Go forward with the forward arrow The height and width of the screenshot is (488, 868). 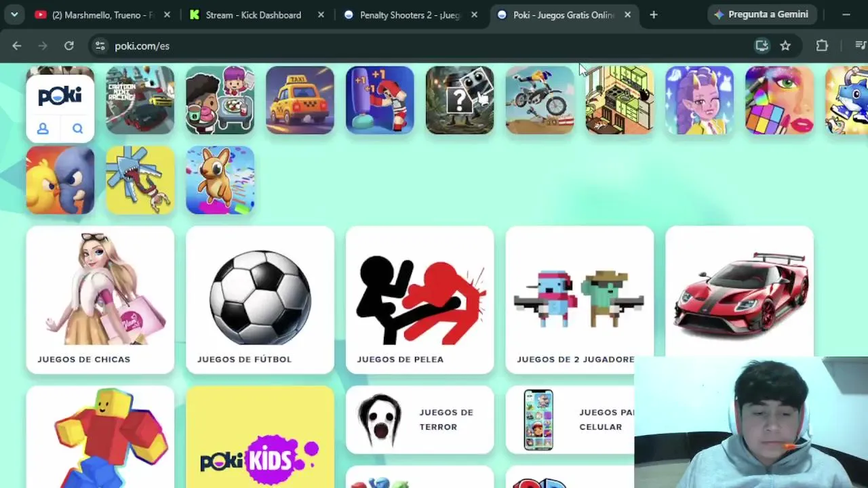click(x=43, y=45)
